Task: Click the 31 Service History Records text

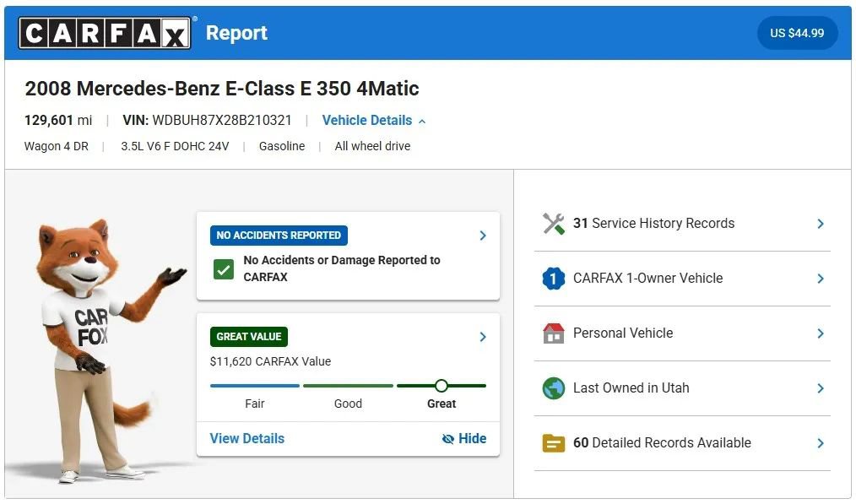Action: (653, 224)
